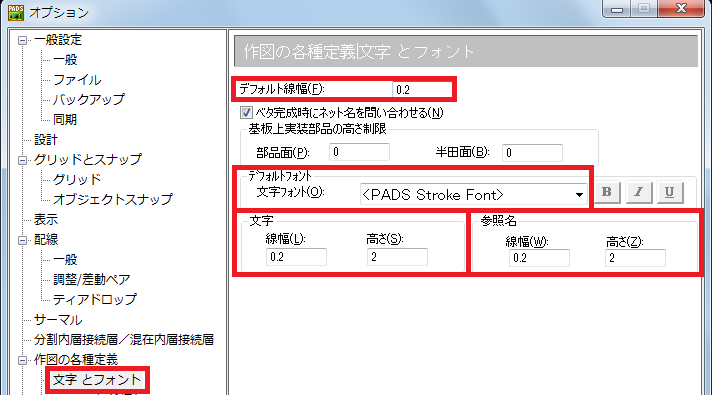
Task: Collapse the 配線 tree node
Action: (22, 240)
